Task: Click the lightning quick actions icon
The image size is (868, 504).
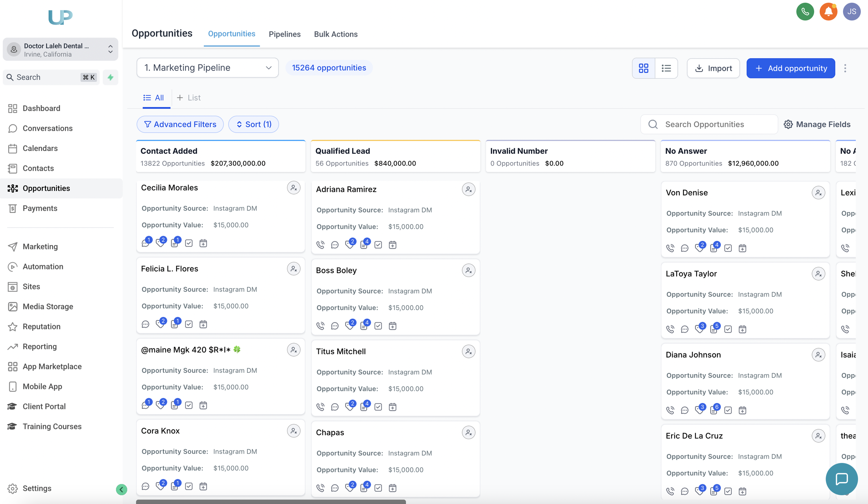Action: point(110,77)
